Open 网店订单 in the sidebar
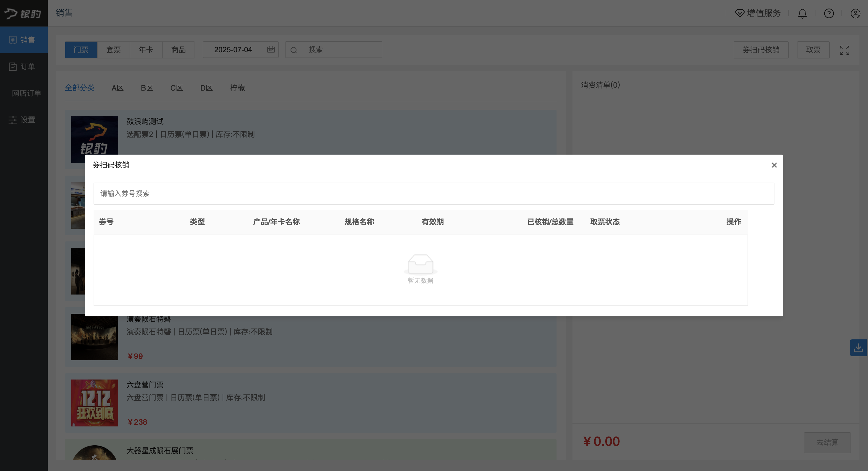The height and width of the screenshot is (471, 868). 26,93
